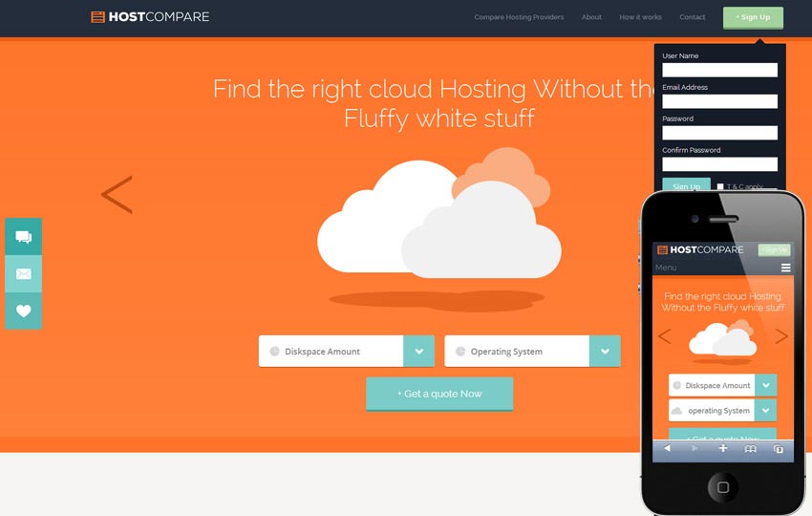Tap the plus icon in phone browser bar

tap(723, 448)
